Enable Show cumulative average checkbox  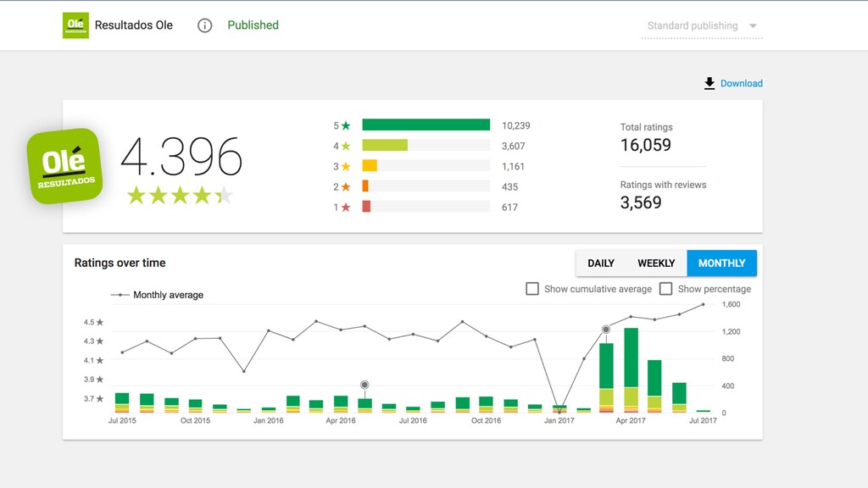click(x=532, y=289)
